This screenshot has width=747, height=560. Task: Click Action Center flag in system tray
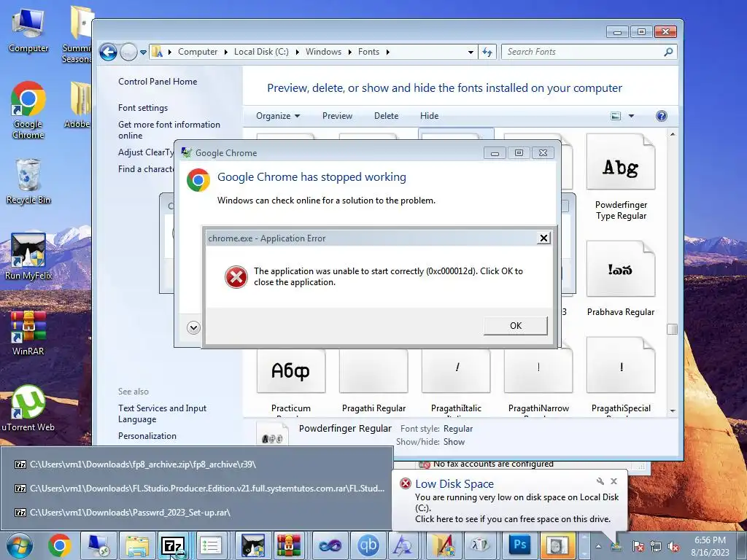pyautogui.click(x=638, y=546)
